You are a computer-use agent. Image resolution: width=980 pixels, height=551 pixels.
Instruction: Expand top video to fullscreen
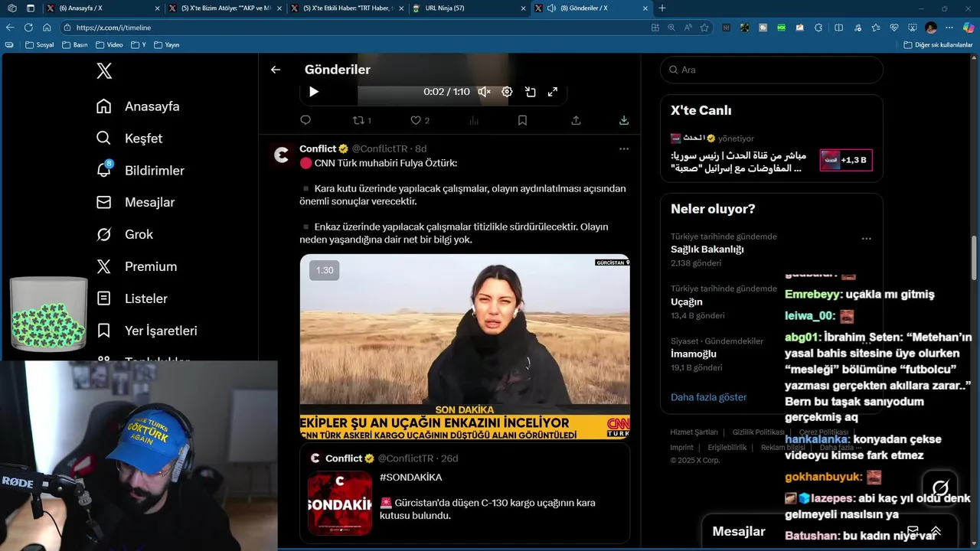553,92
